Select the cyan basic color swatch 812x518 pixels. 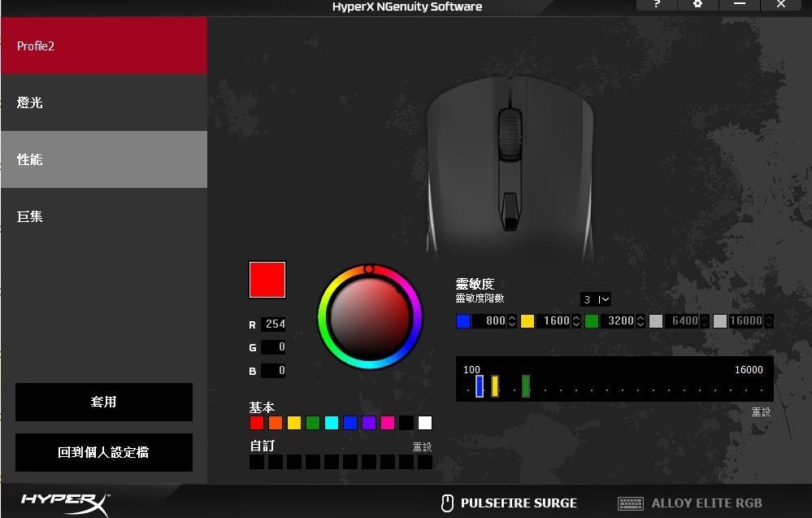tap(332, 423)
